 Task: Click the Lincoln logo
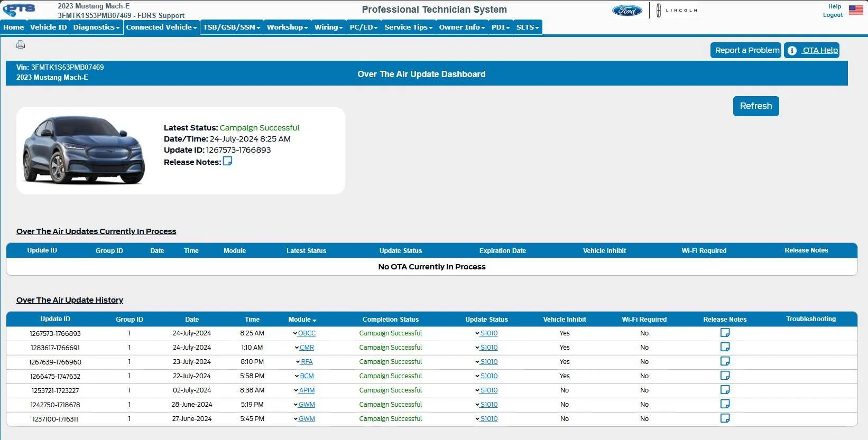pyautogui.click(x=676, y=10)
